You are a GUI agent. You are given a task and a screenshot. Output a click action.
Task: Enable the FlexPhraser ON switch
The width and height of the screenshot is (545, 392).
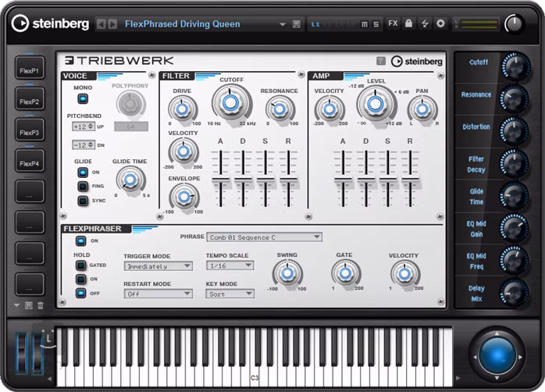(x=82, y=241)
